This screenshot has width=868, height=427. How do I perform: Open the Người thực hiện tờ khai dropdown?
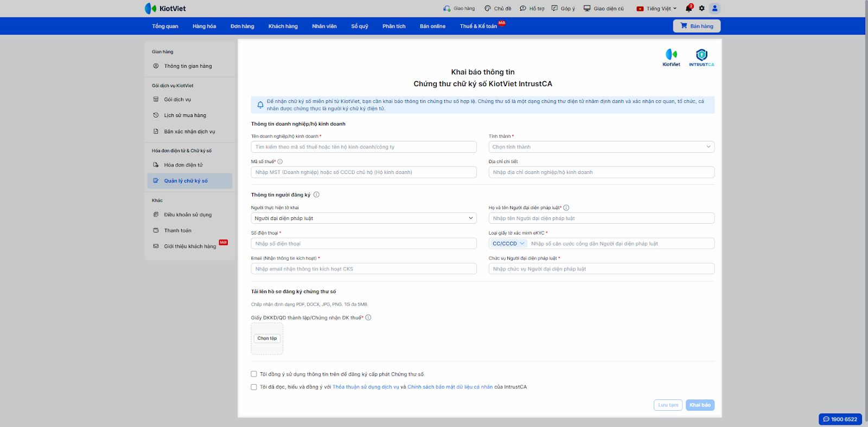click(x=364, y=218)
